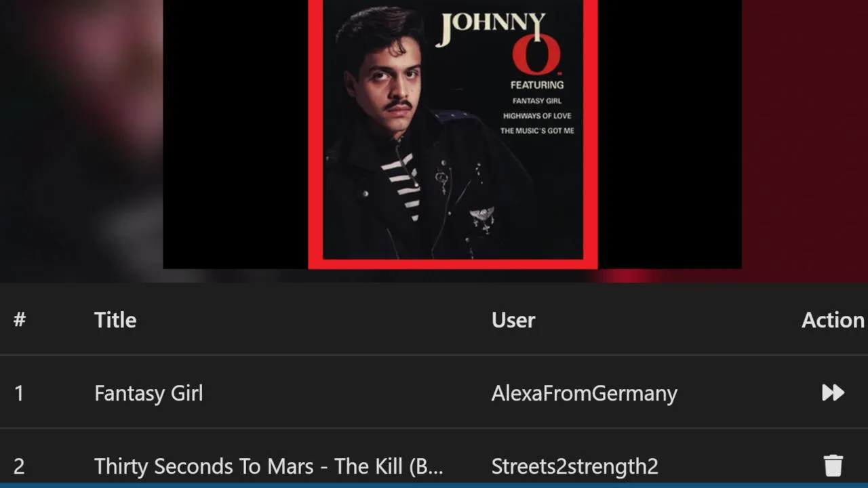
Task: Sort by the Title column header
Action: tap(115, 320)
